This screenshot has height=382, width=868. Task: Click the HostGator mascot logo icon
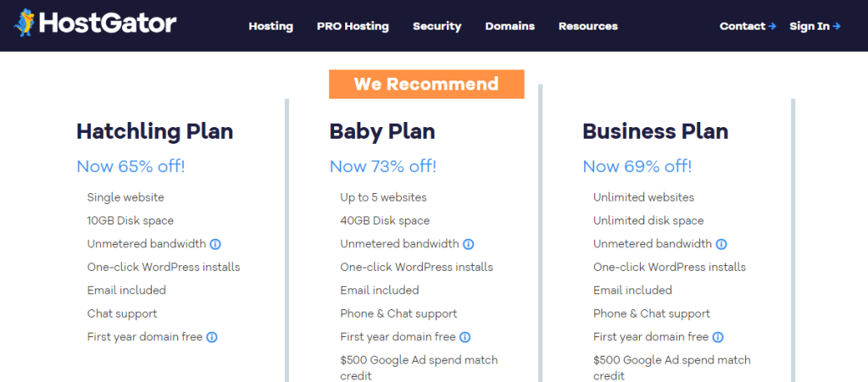click(x=24, y=22)
